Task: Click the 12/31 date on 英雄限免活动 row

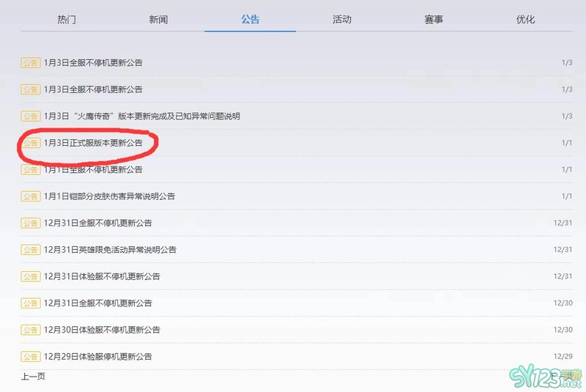Action: [563, 250]
